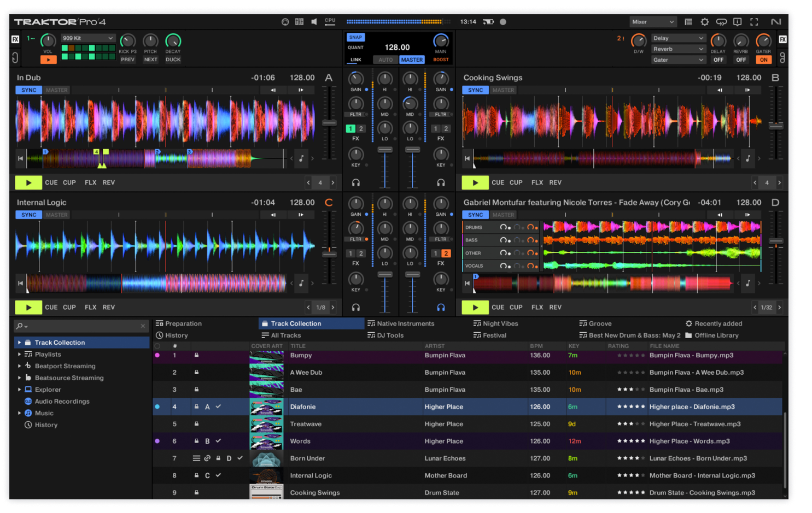
Task: Toggle the SNAP button
Action: coord(356,37)
